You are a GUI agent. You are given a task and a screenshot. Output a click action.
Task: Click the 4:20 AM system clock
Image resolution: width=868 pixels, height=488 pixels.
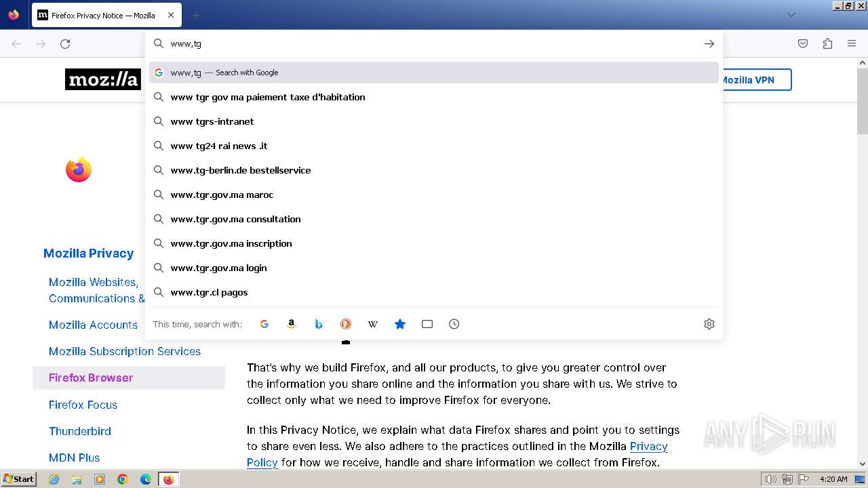833,479
